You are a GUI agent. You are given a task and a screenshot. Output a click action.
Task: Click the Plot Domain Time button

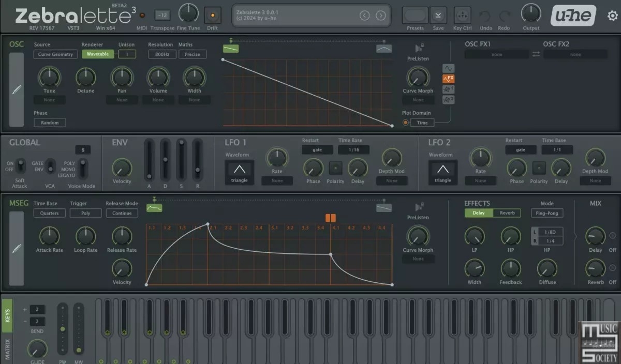click(x=422, y=123)
